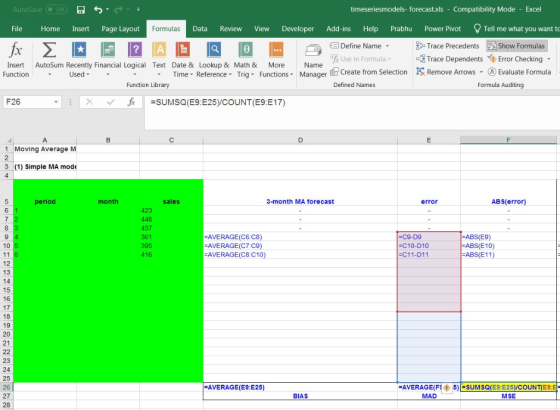Open Customize Quick Access Toolbar dropdown
The width and height of the screenshot is (560, 410).
point(138,10)
